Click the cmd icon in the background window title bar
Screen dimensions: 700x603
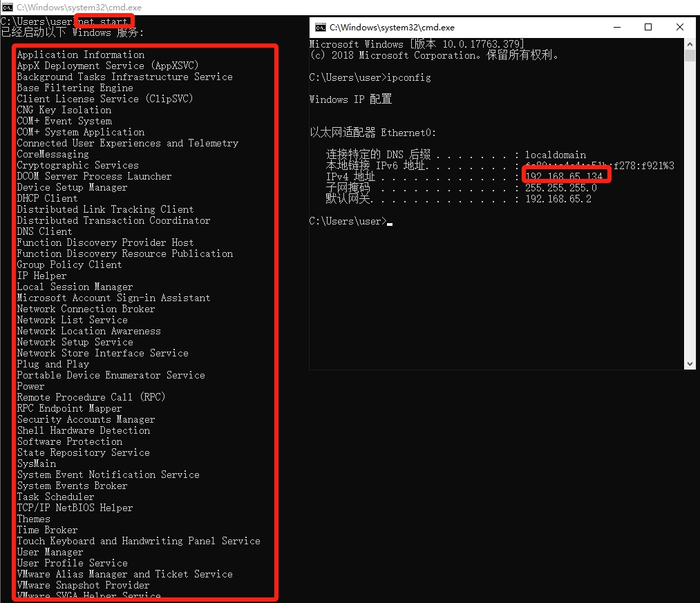(x=7, y=6)
